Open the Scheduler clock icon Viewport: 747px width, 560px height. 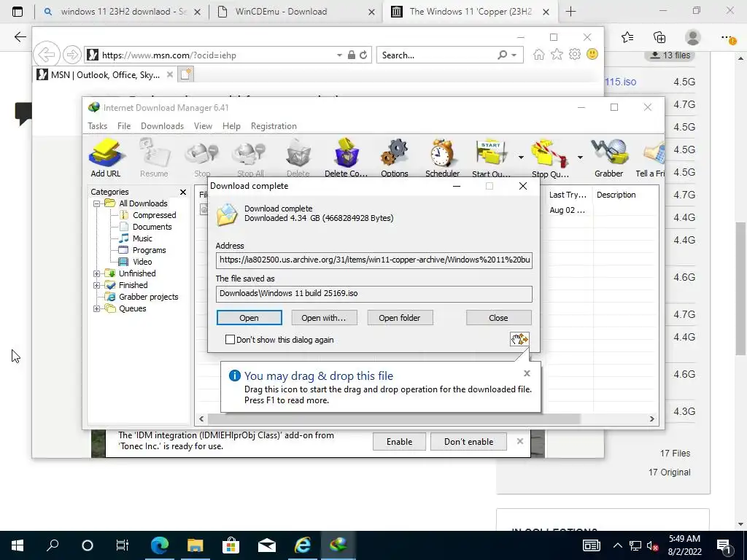click(x=442, y=158)
